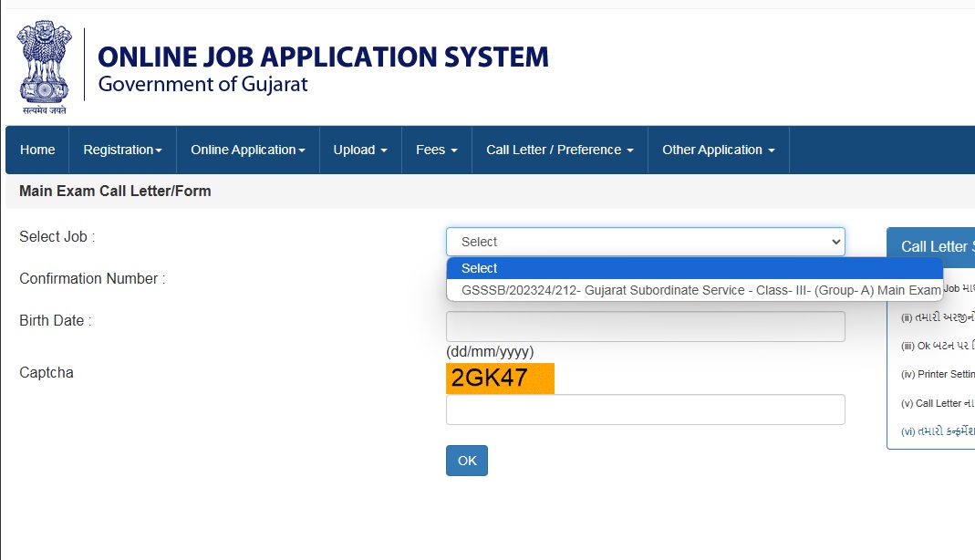The image size is (975, 560).
Task: Click the Government of Gujarat emblem logo
Action: pyautogui.click(x=44, y=67)
